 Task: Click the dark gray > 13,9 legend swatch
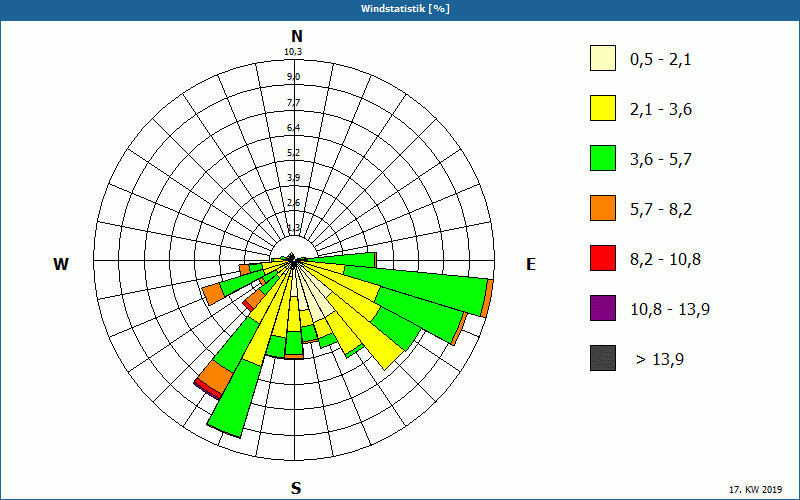point(603,358)
